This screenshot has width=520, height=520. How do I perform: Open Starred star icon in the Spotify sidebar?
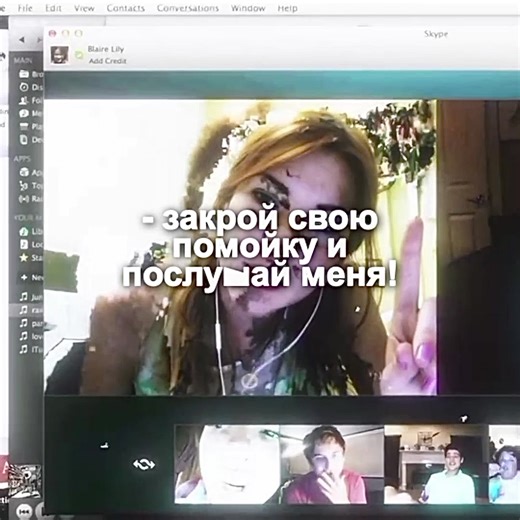tap(24, 257)
